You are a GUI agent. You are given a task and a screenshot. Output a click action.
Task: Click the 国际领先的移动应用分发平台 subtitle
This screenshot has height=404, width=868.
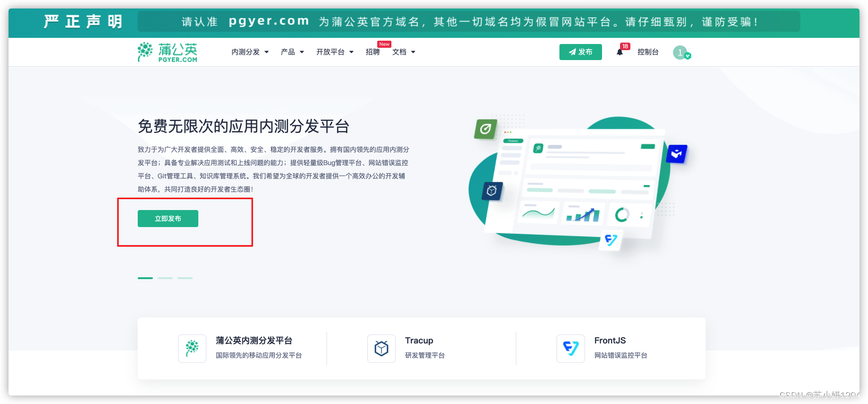[259, 355]
